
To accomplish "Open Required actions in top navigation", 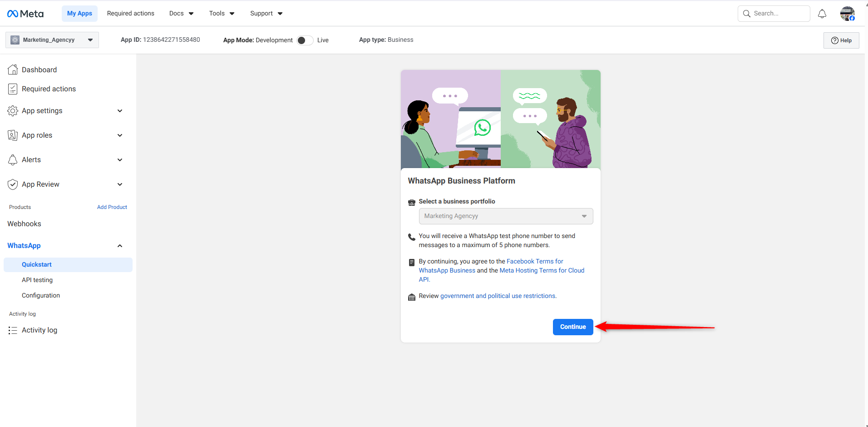I will 131,14.
